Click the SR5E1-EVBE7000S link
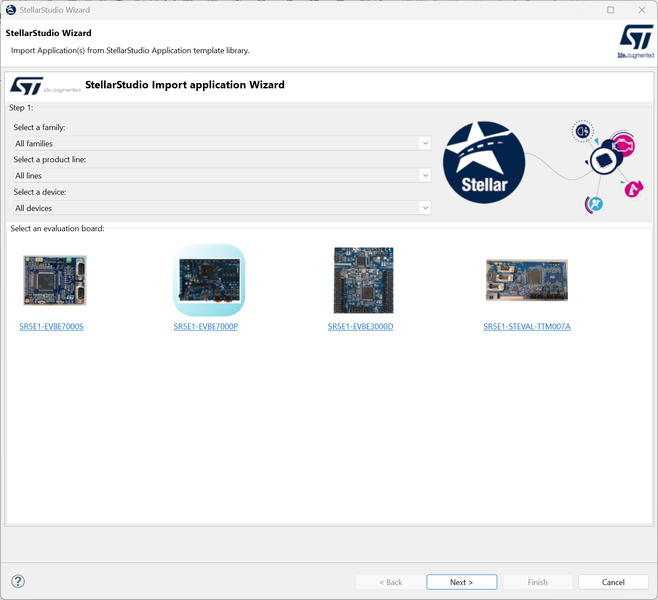 [51, 326]
